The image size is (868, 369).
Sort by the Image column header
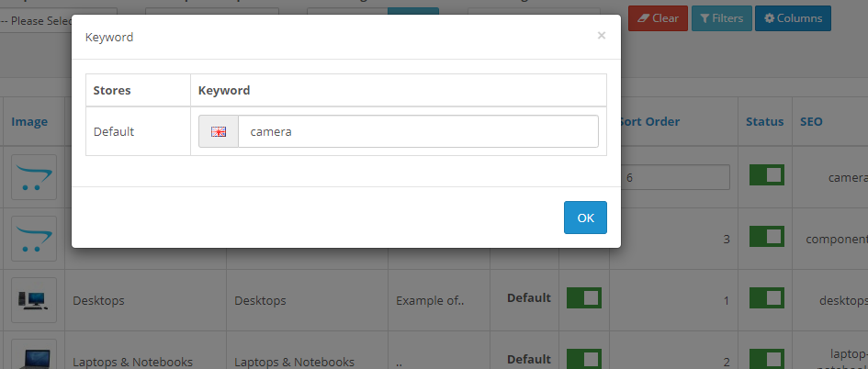coord(29,121)
